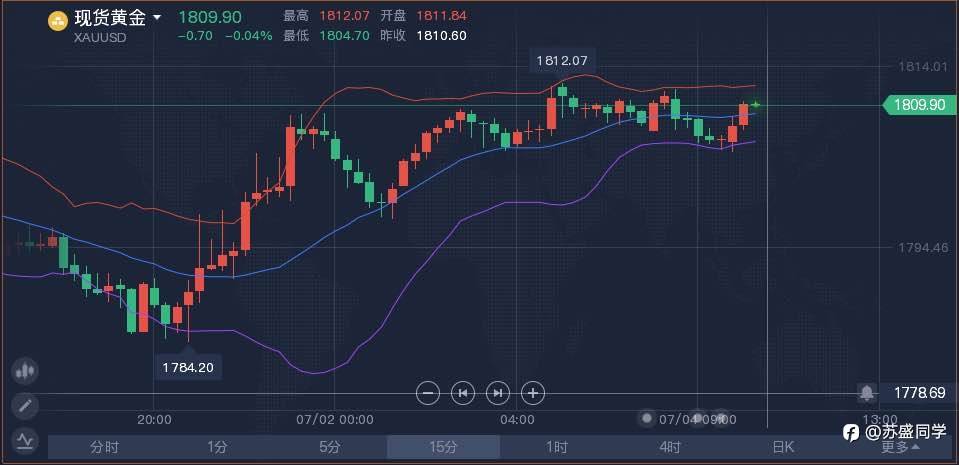Click the large 1809.90 header price

pos(209,17)
